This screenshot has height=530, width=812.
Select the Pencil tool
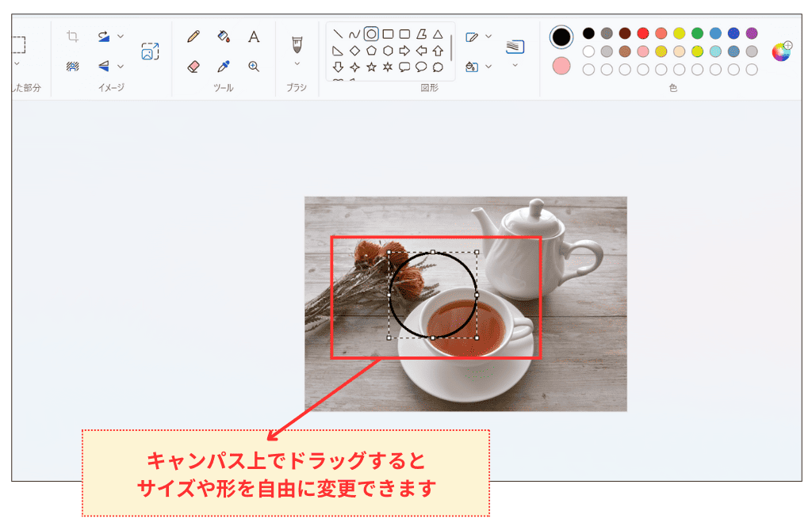[x=193, y=36]
